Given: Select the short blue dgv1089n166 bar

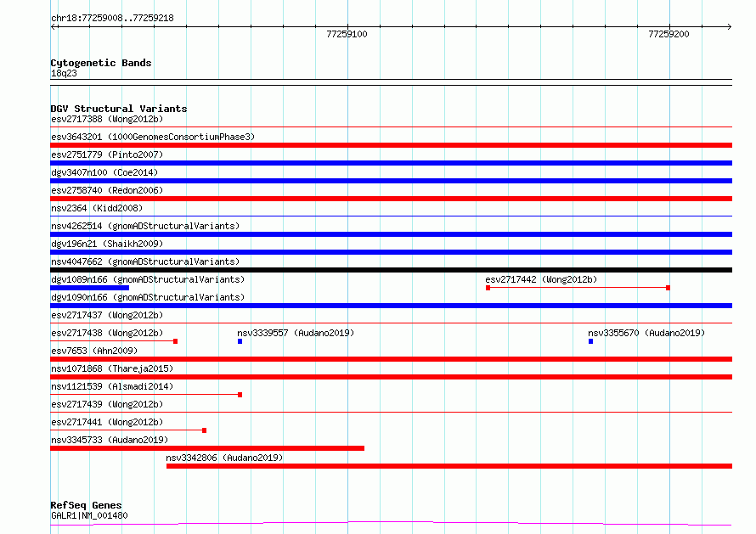Looking at the screenshot, I should tap(90, 288).
